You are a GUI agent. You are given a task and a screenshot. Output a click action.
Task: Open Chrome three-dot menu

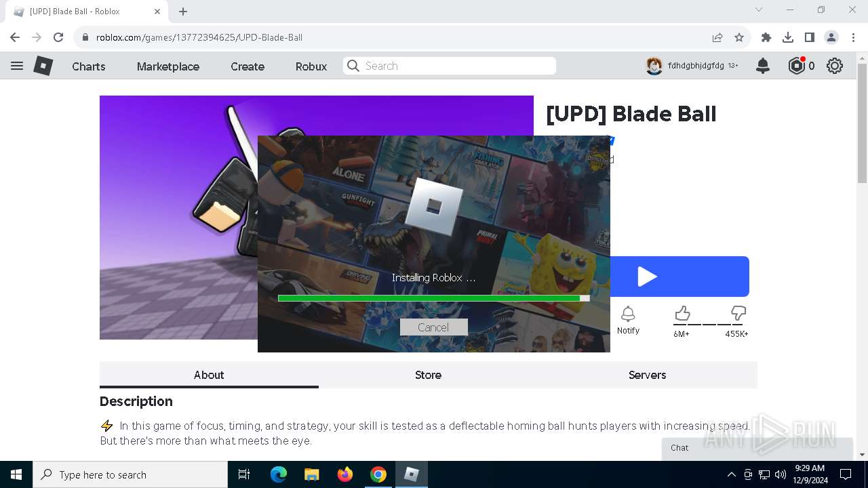point(853,37)
